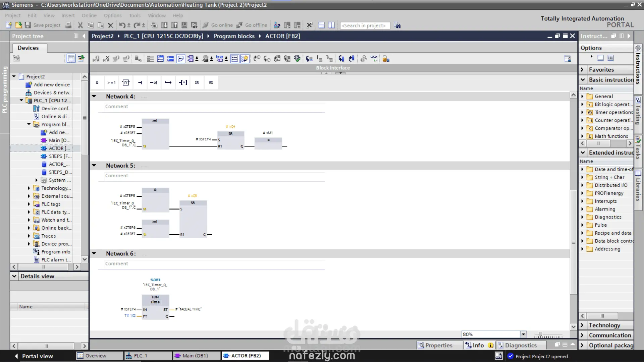This screenshot has width=644, height=362.
Task: Open the Edit menu
Action: (x=32, y=15)
